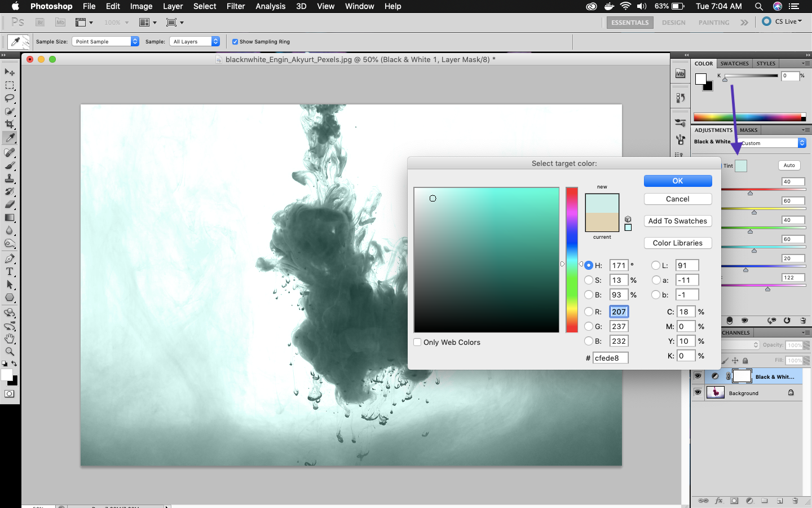Screen dimensions: 812x508
Task: Enable the Only Web Colors checkbox
Action: [x=417, y=342]
